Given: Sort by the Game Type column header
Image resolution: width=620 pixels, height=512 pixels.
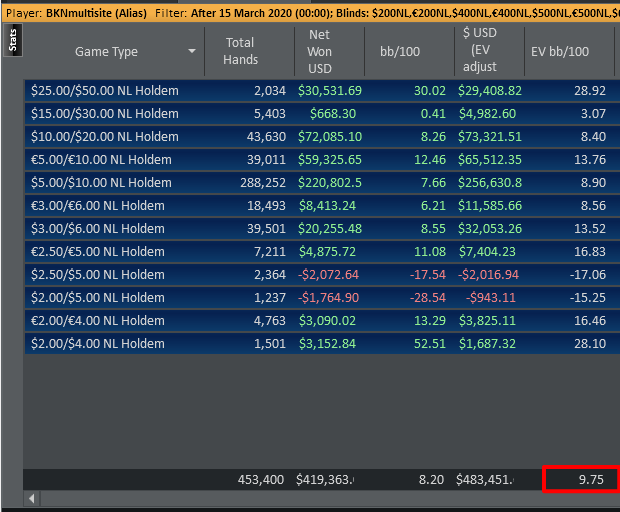Looking at the screenshot, I should [x=106, y=52].
